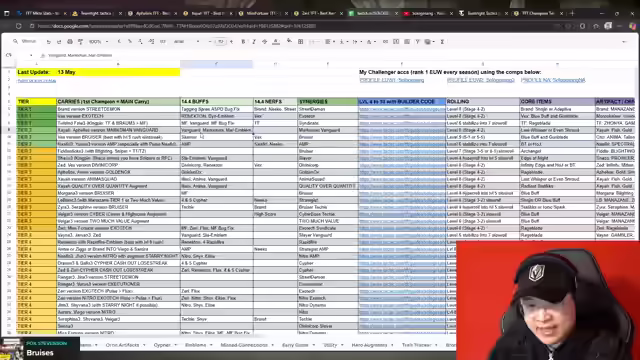This screenshot has height=360, width=640.
Task: Select the SYNERGIES header cell
Action: coord(328,102)
